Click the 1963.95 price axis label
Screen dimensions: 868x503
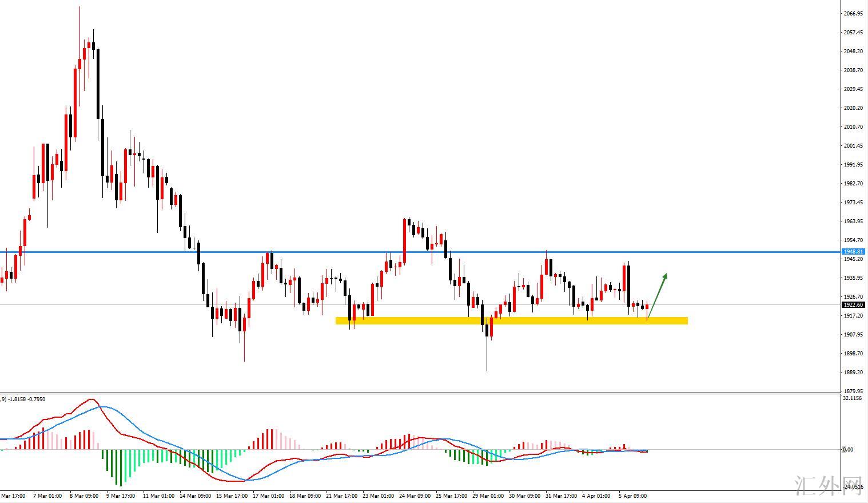tap(853, 221)
